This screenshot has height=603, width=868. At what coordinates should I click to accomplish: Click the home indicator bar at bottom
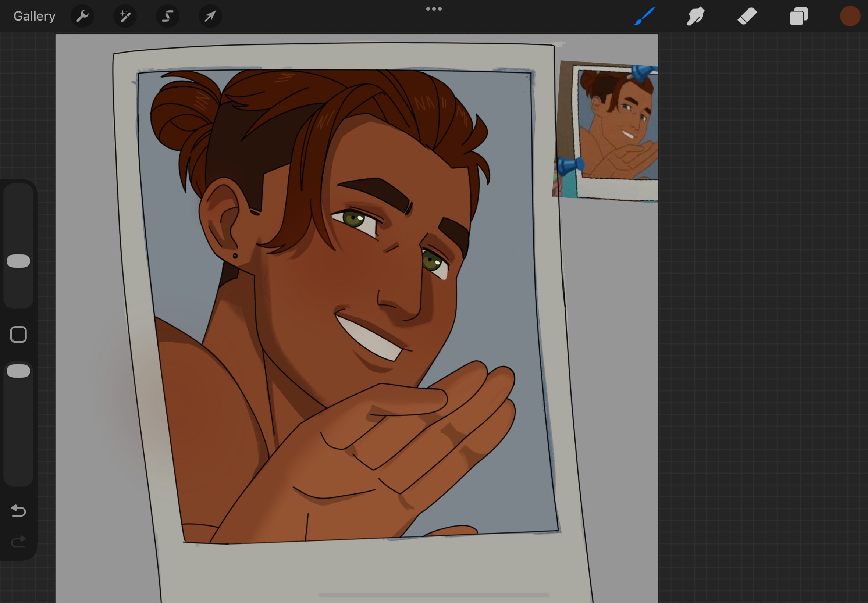(x=434, y=595)
